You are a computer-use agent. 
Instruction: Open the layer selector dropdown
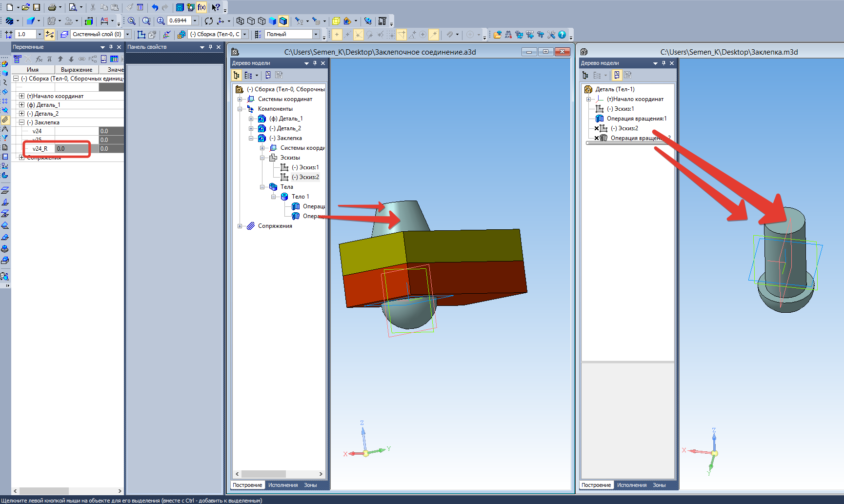pyautogui.click(x=128, y=34)
